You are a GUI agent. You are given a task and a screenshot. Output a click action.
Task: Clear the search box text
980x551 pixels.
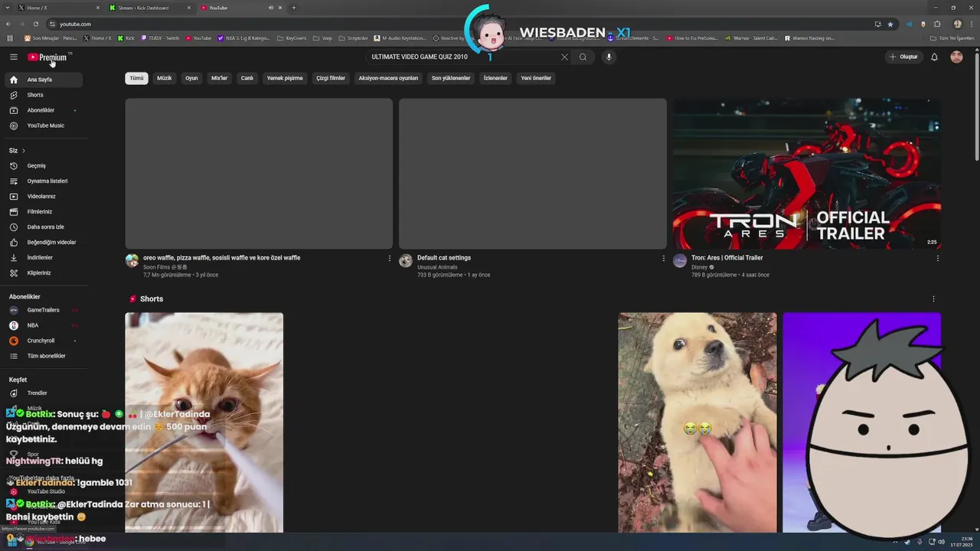[564, 57]
